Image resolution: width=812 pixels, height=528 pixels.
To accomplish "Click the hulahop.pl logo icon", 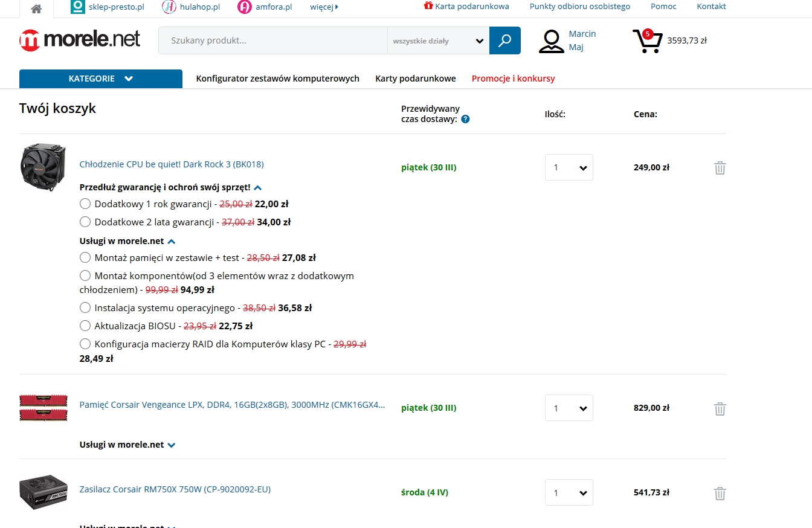I will click(x=169, y=7).
